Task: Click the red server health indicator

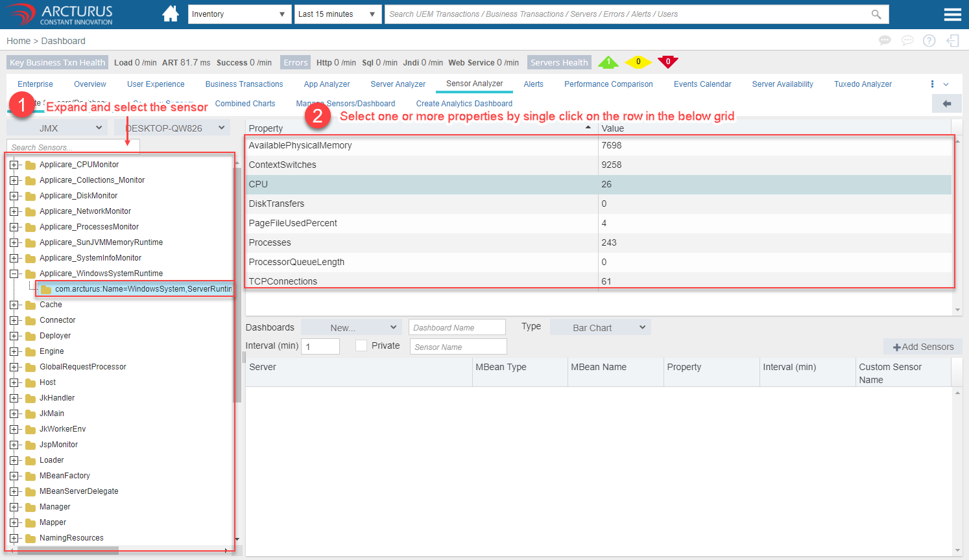Action: [667, 62]
